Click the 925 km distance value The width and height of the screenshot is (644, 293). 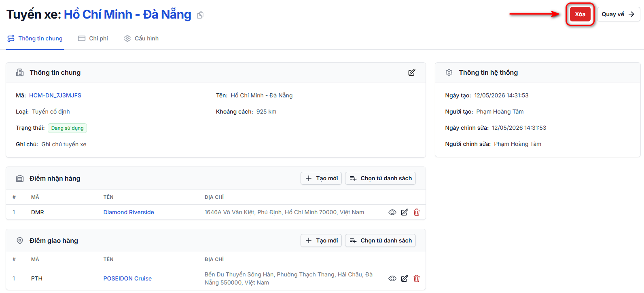click(266, 112)
